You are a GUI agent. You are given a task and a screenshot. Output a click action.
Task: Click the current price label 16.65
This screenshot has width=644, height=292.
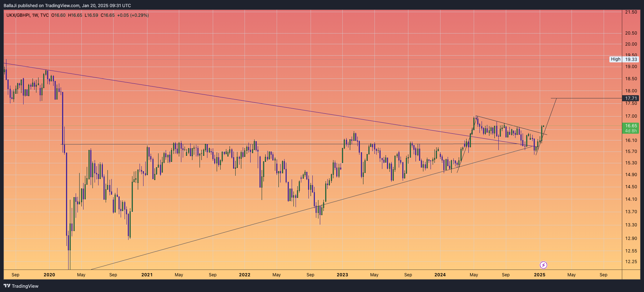coord(631,126)
